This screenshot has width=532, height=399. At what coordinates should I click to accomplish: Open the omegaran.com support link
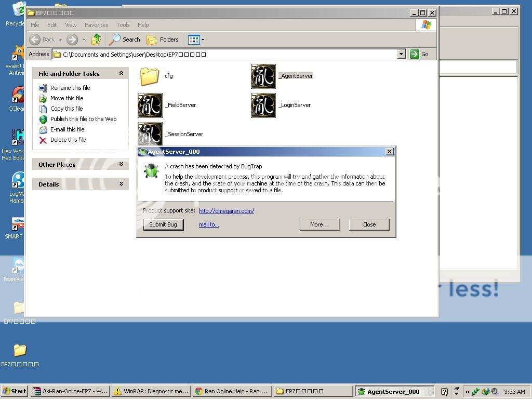point(227,211)
